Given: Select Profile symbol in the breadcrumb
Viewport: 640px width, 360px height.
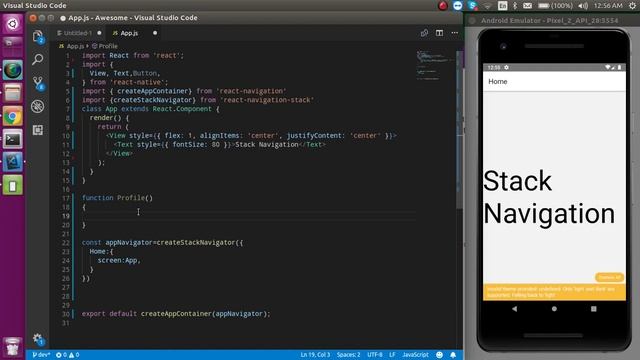Looking at the screenshot, I should point(105,46).
